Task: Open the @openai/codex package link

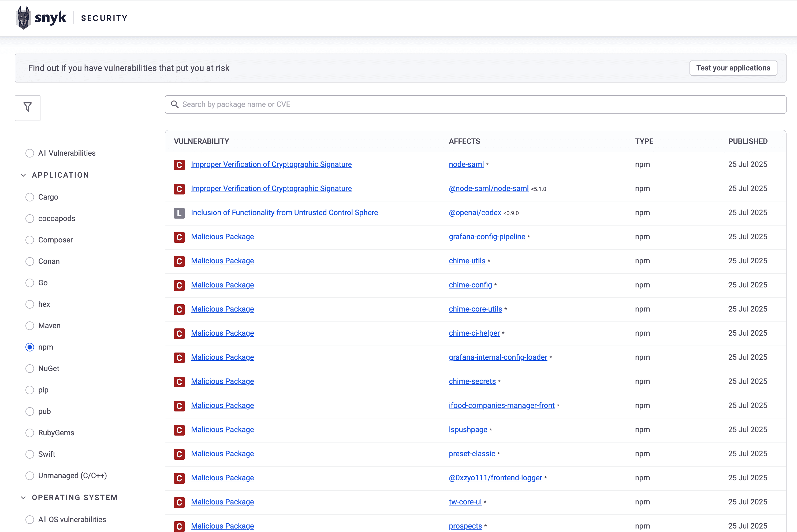Action: (475, 212)
